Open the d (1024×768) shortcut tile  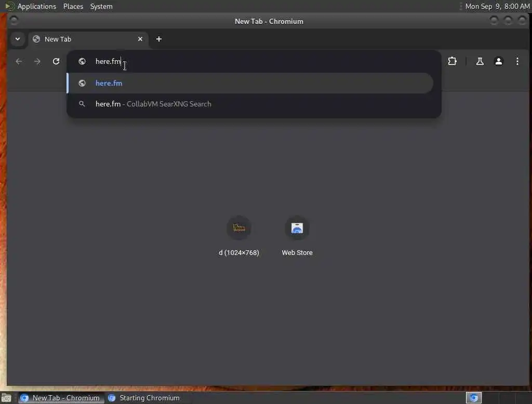[x=239, y=236]
